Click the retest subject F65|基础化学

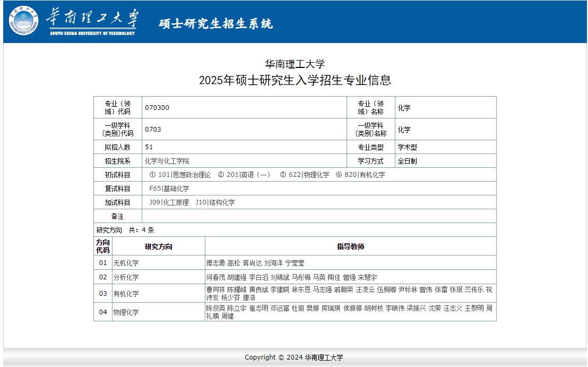pos(169,189)
